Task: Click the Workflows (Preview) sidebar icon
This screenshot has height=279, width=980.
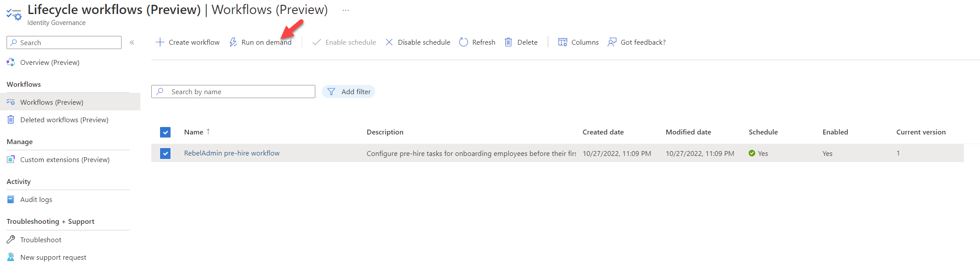Action: (11, 102)
